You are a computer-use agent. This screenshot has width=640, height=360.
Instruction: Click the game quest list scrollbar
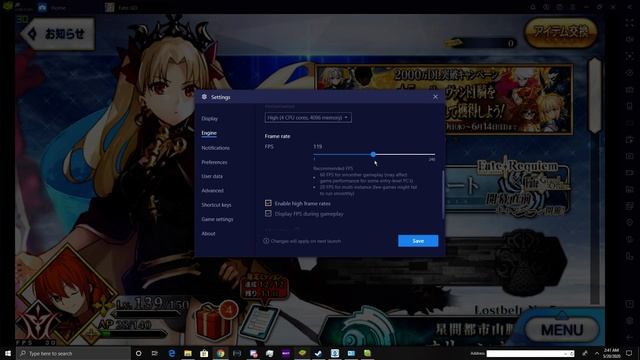(595, 96)
